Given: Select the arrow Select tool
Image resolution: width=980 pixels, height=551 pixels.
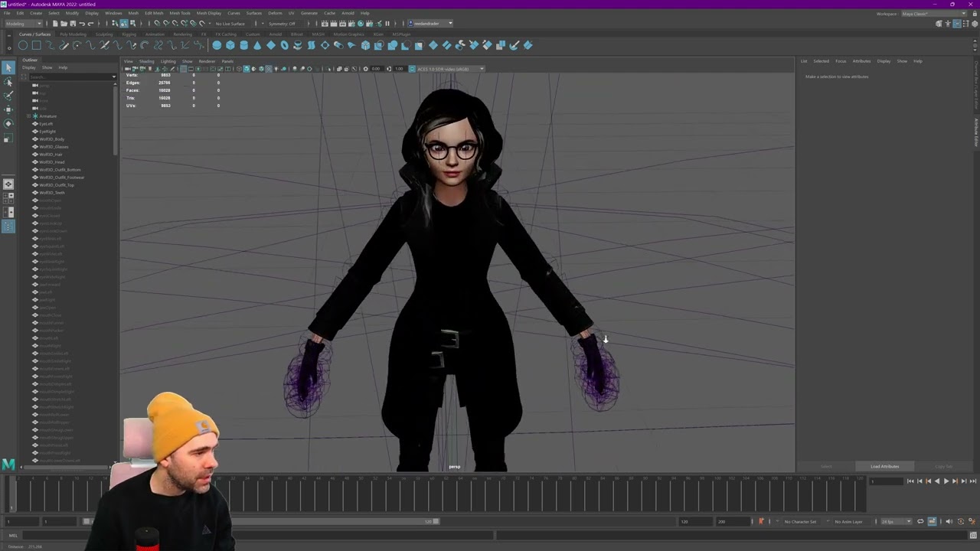Looking at the screenshot, I should tap(8, 67).
